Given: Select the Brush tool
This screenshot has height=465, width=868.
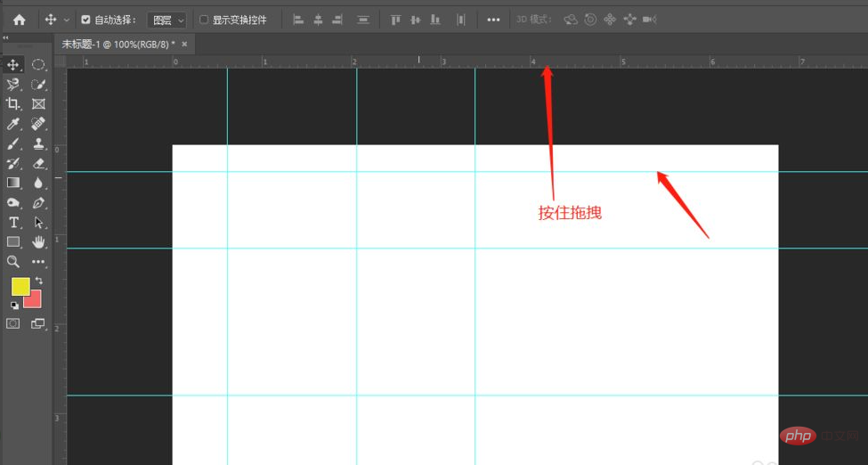Looking at the screenshot, I should [12, 143].
